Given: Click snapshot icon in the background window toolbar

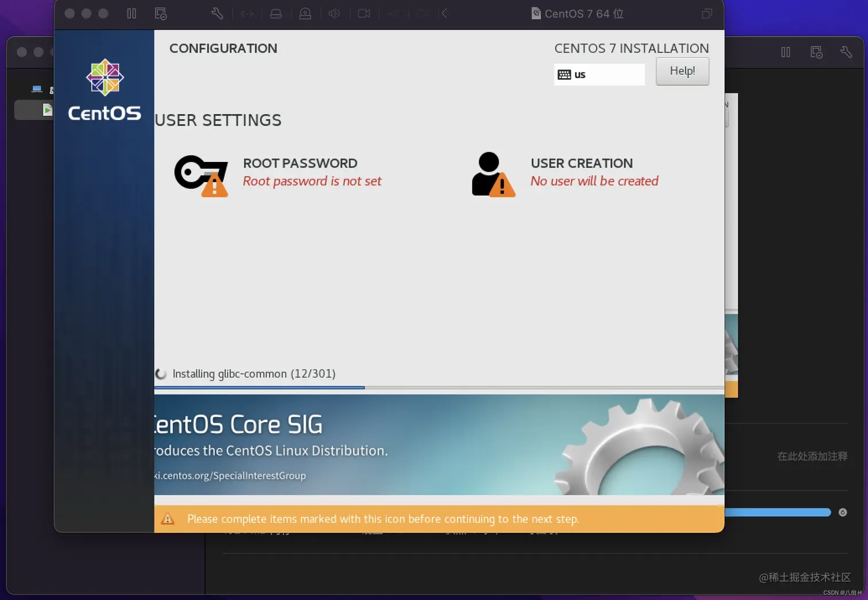Looking at the screenshot, I should click(x=816, y=52).
